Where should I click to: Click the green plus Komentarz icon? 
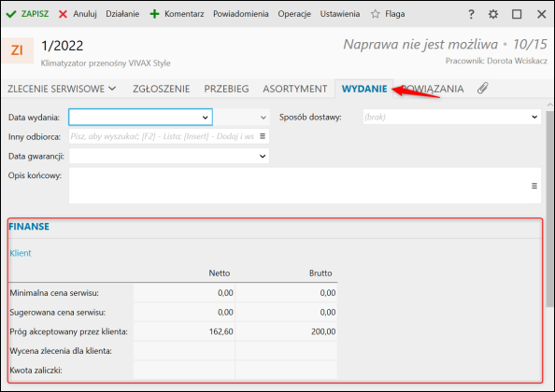[x=154, y=14]
